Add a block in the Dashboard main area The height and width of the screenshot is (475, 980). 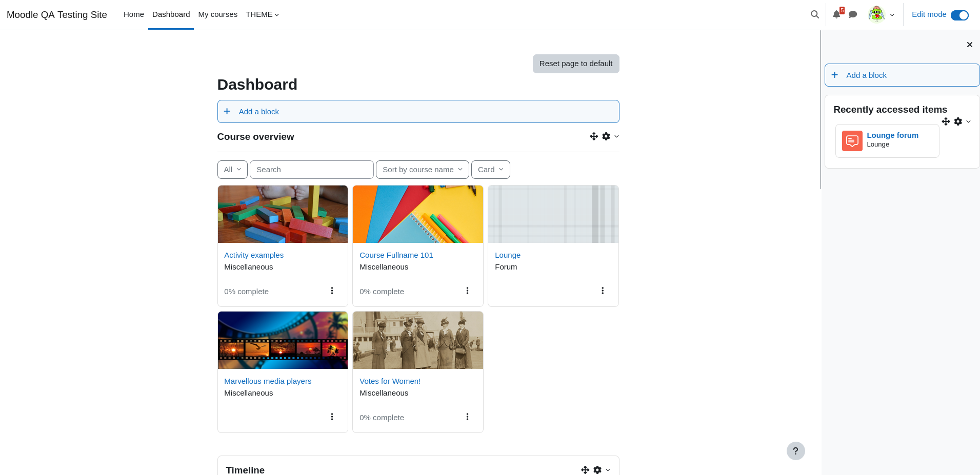pos(418,111)
